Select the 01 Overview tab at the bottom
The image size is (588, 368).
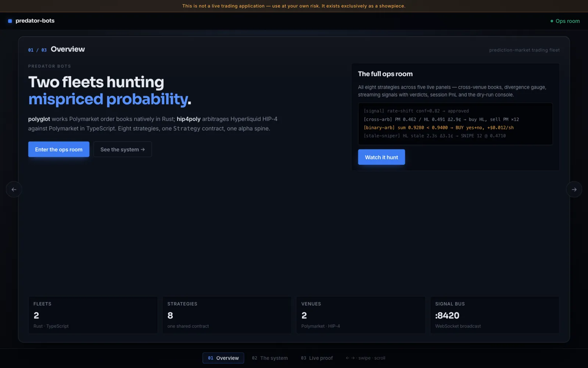tap(223, 358)
